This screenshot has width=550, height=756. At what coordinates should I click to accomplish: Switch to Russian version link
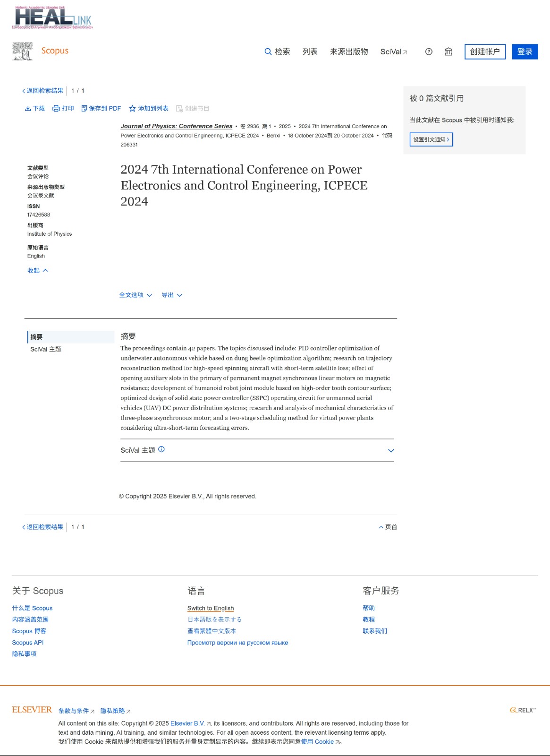click(237, 643)
